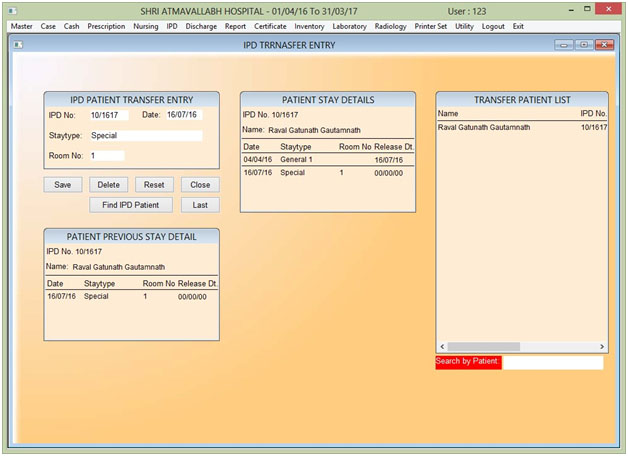
Task: Open the Prescription menu
Action: (106, 26)
